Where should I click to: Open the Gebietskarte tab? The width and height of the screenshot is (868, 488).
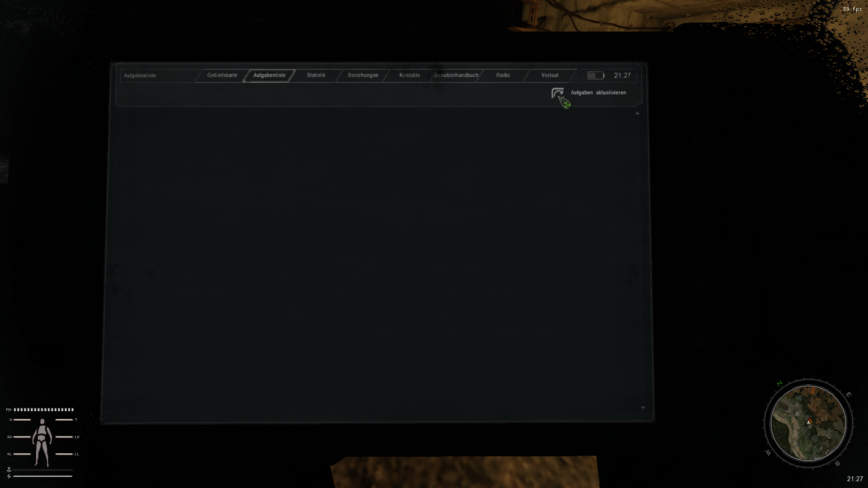point(222,75)
